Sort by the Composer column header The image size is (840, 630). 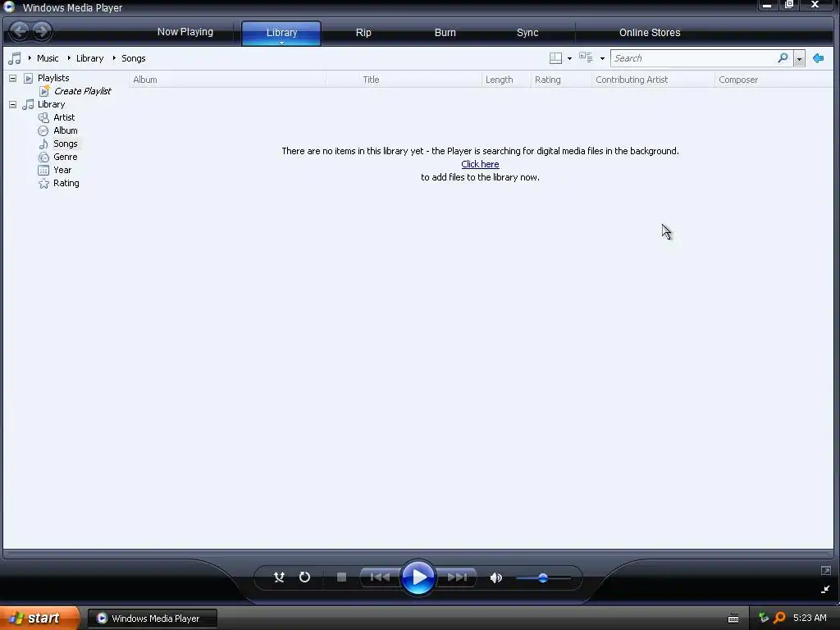774,80
